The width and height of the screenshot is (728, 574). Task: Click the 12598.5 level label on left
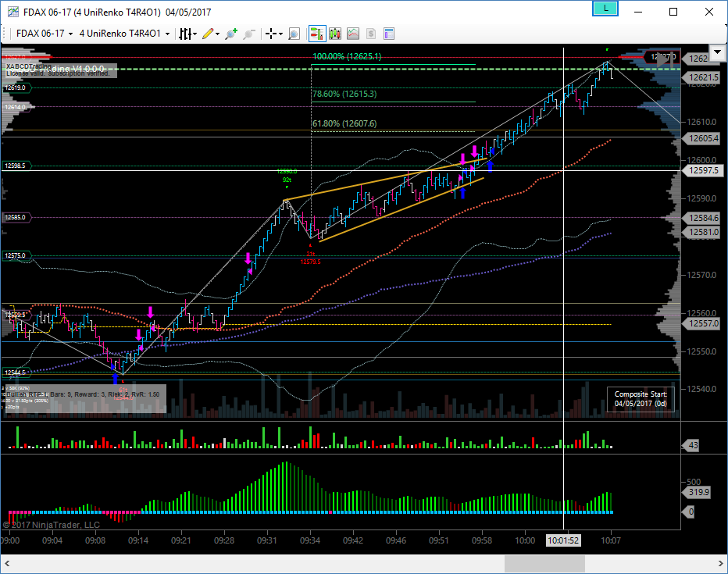click(16, 166)
